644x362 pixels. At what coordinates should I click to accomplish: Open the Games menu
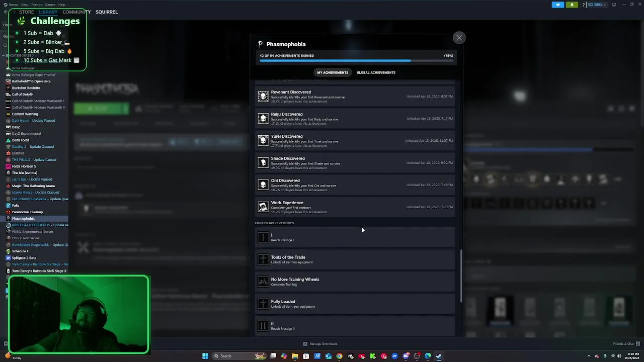[50, 5]
